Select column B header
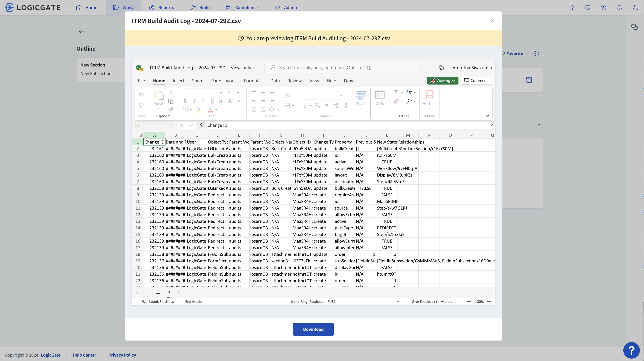The image size is (644, 361). (175, 135)
